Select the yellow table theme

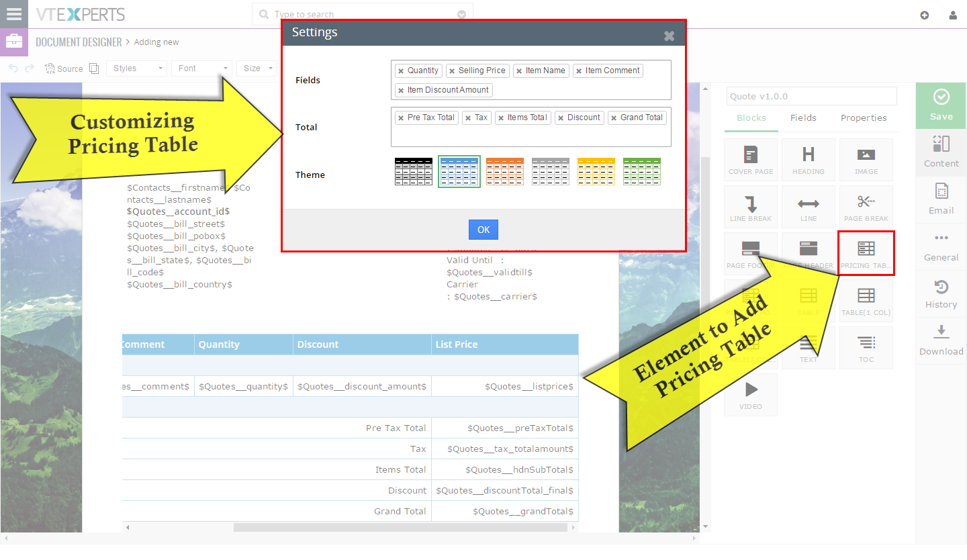[x=596, y=171]
